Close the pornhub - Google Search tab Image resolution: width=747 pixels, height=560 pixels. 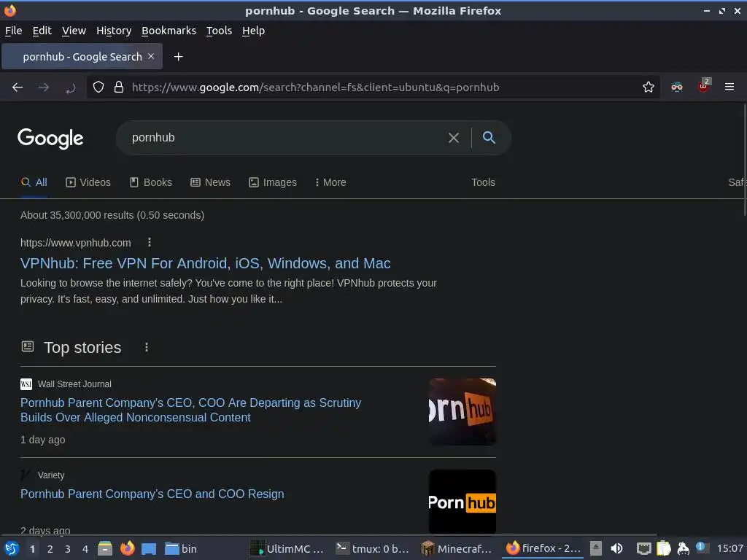coord(151,56)
